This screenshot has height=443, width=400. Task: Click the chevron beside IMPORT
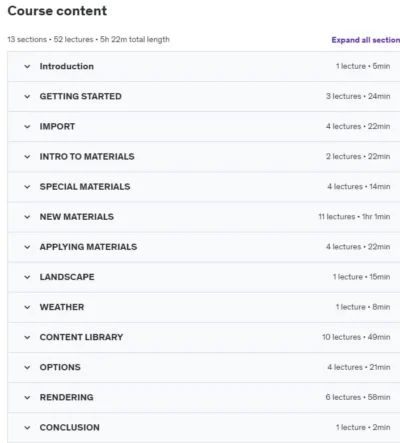coord(27,127)
